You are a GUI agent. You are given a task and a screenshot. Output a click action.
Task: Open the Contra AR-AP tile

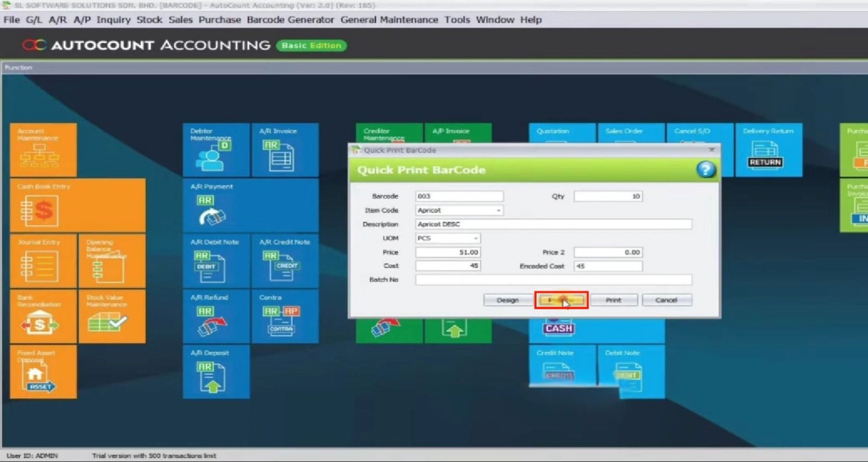(285, 316)
